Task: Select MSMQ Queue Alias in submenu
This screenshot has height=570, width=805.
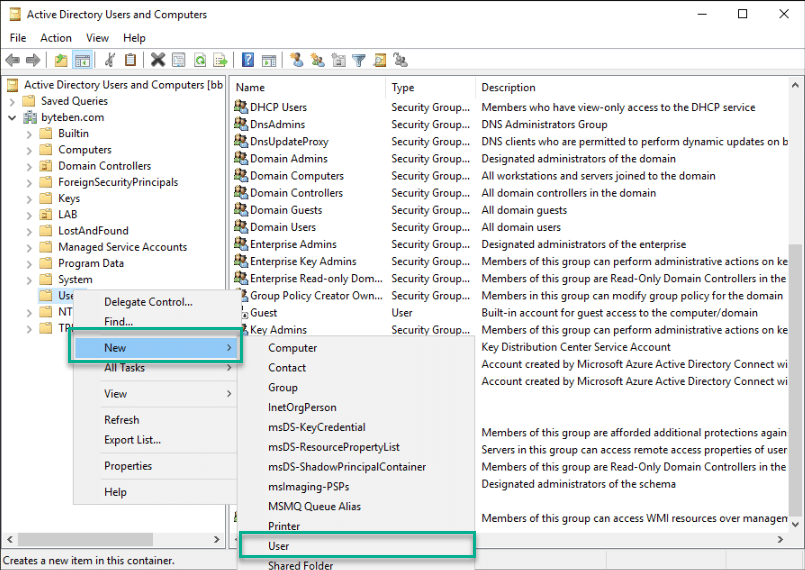Action: (356, 506)
